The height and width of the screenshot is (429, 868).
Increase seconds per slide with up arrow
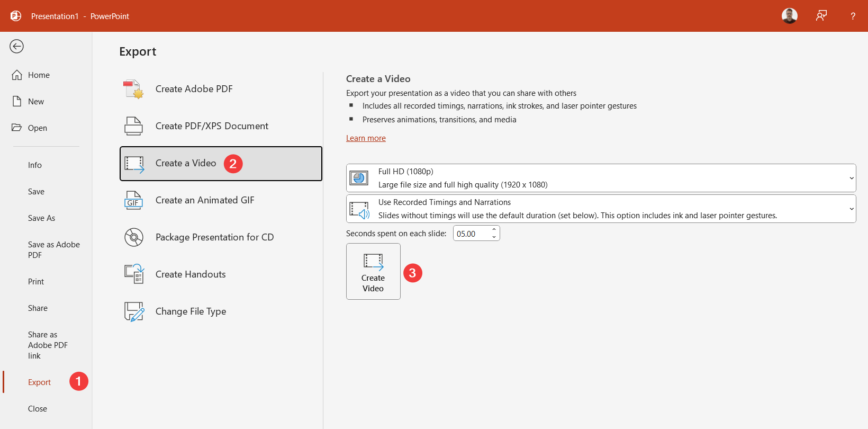(x=494, y=230)
